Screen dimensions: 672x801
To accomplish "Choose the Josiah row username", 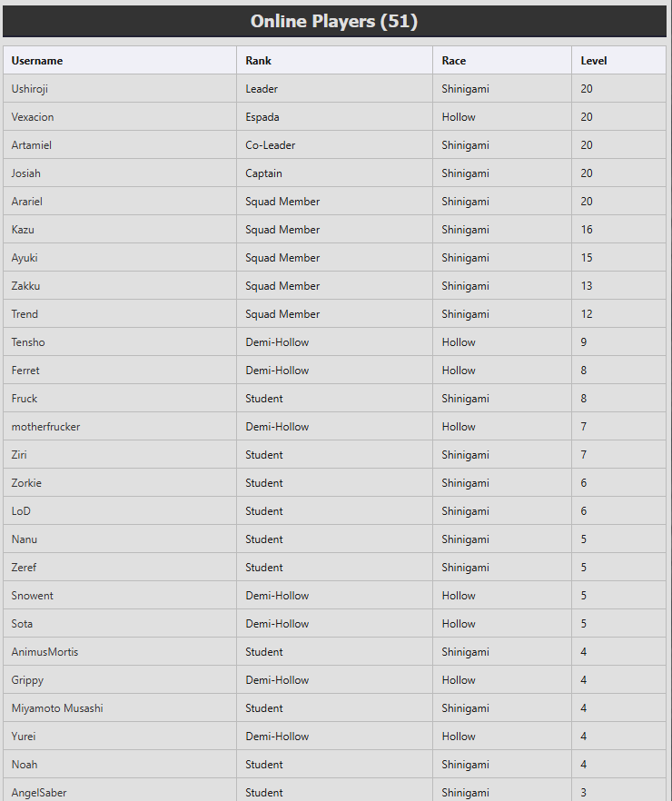I will [25, 173].
